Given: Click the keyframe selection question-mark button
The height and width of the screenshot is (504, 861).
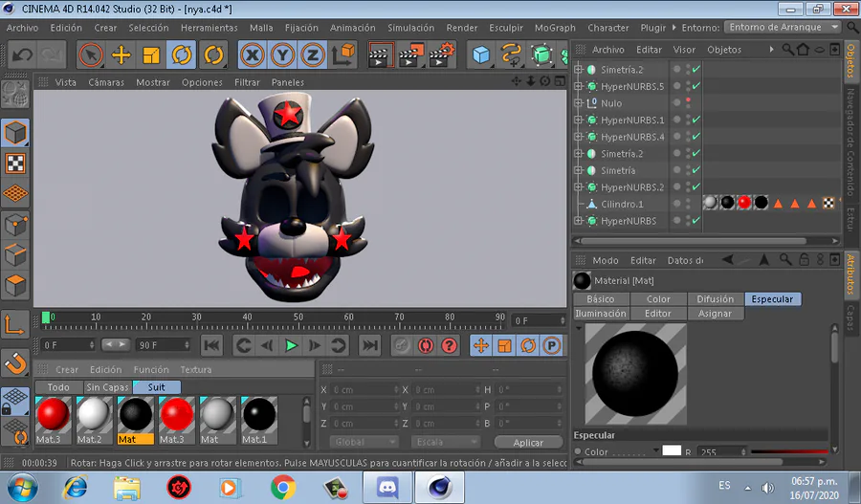Looking at the screenshot, I should [450, 345].
